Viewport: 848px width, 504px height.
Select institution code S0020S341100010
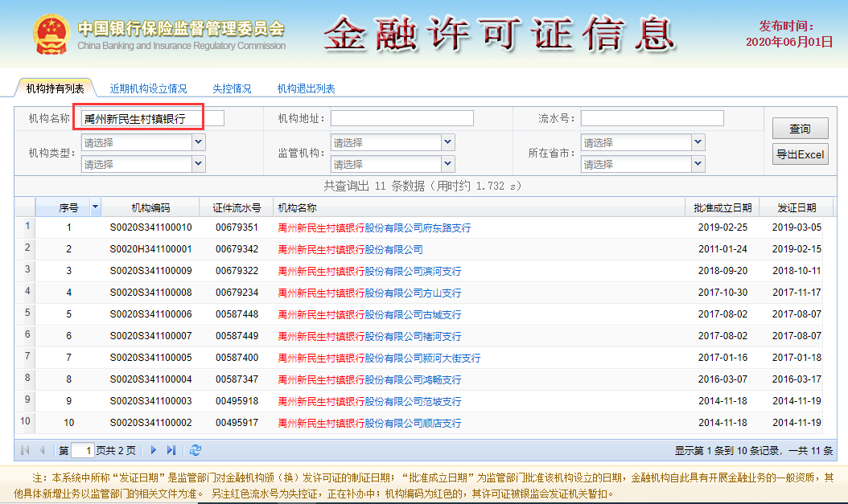pyautogui.click(x=151, y=227)
